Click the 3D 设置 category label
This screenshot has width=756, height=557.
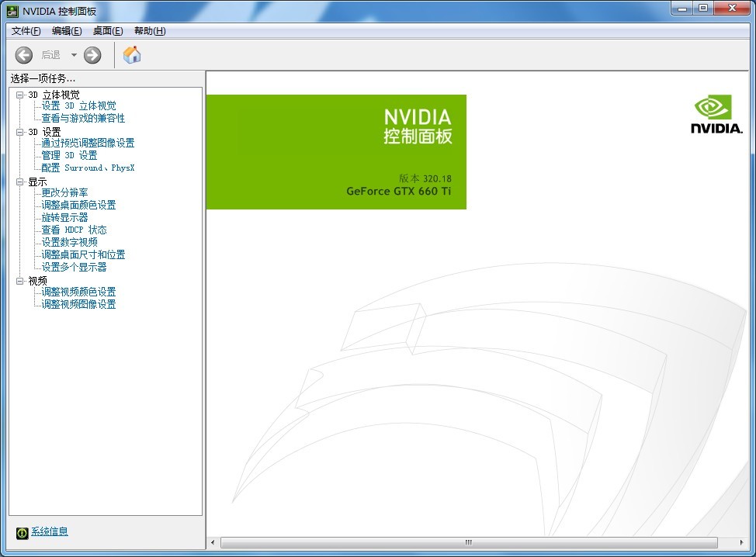click(44, 132)
